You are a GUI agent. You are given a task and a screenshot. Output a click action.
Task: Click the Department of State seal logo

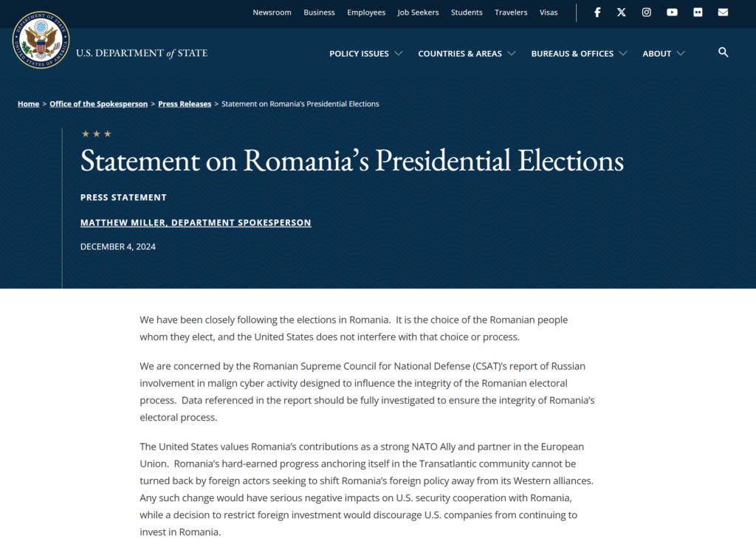pos(41,41)
